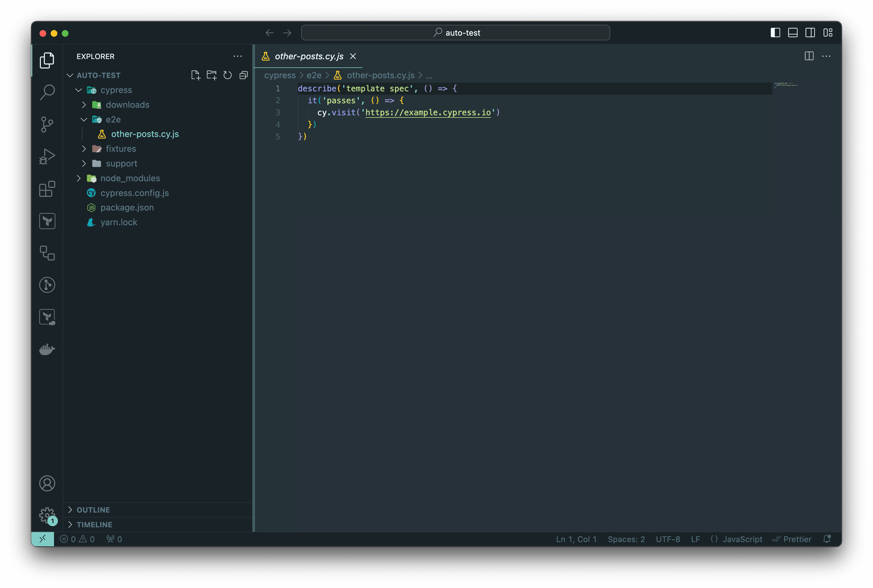Open the Terraform Cloud icon view

[x=47, y=317]
